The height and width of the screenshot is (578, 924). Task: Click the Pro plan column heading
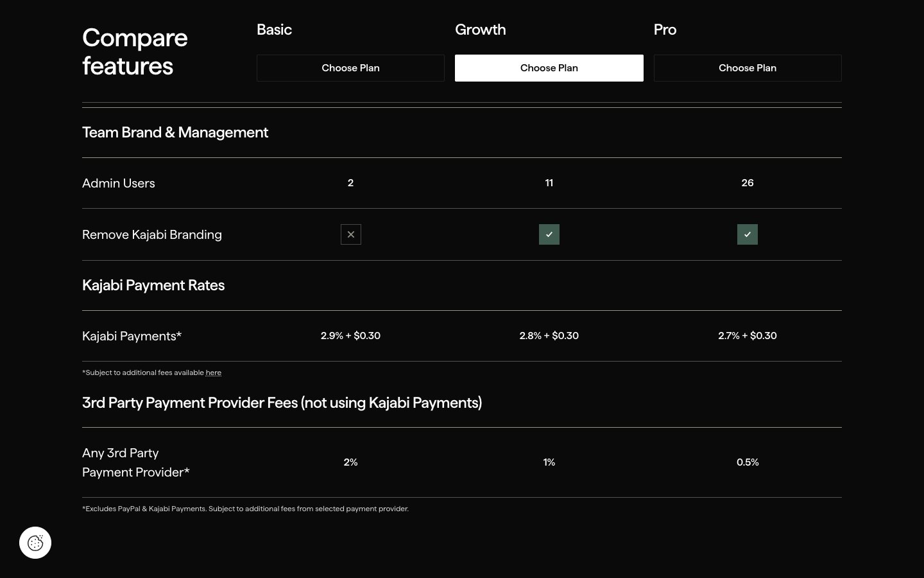point(665,30)
